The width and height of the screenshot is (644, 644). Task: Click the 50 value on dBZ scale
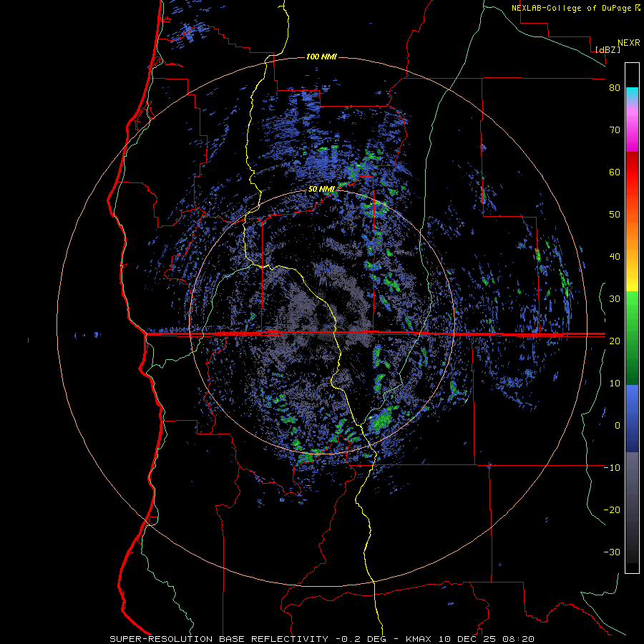(615, 215)
